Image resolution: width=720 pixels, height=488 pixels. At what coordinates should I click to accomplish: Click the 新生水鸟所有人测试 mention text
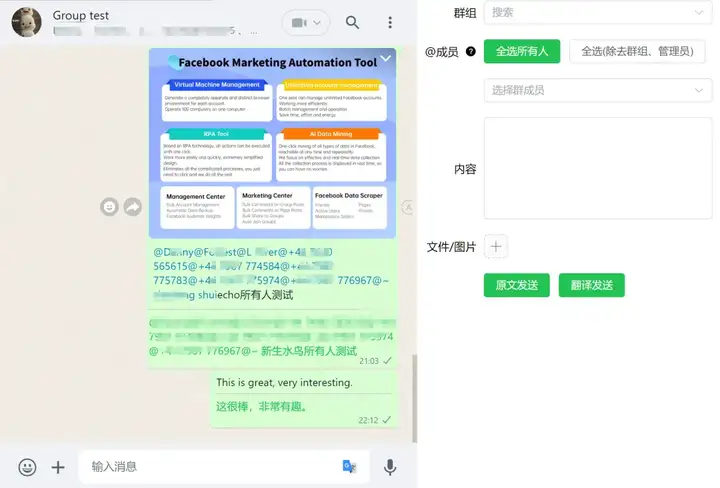[309, 351]
